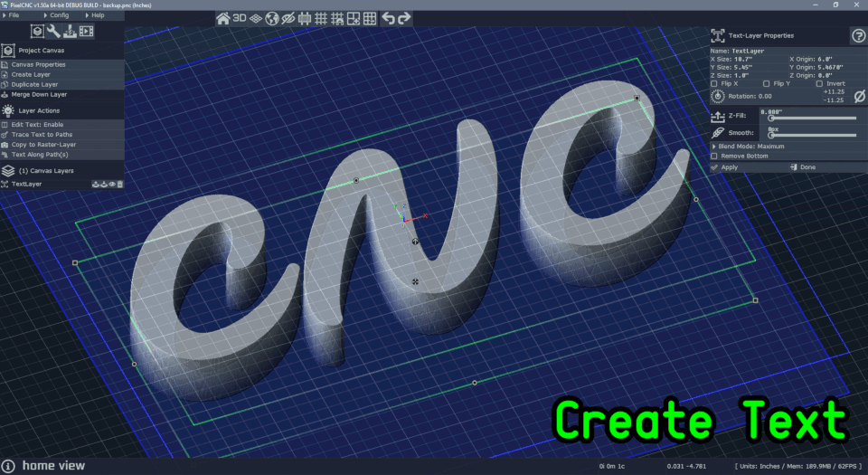Rotate layer by -11.25 degrees
The image size is (868, 475).
[x=834, y=100]
